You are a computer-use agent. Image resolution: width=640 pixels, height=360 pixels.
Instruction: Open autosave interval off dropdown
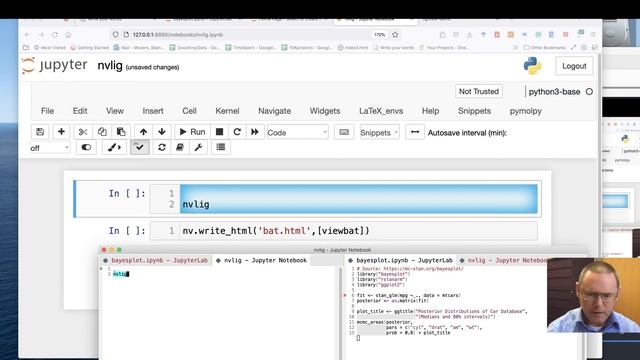point(49,148)
